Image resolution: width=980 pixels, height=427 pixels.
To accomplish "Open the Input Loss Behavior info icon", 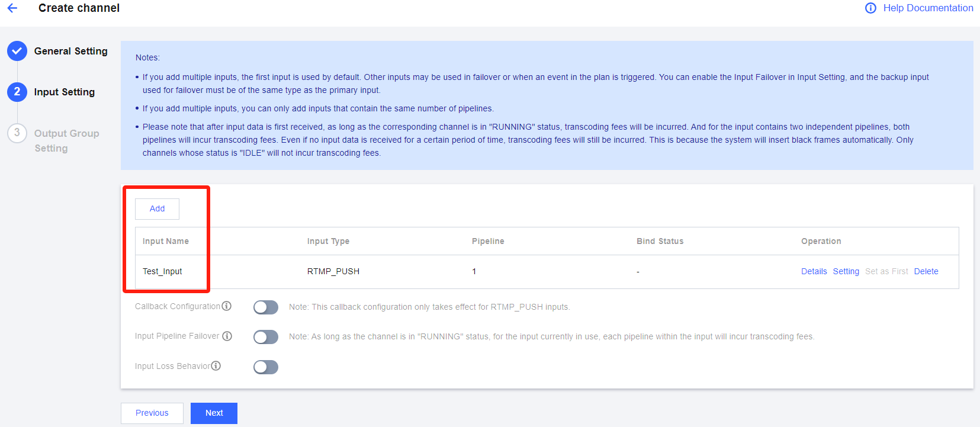I will coord(216,366).
